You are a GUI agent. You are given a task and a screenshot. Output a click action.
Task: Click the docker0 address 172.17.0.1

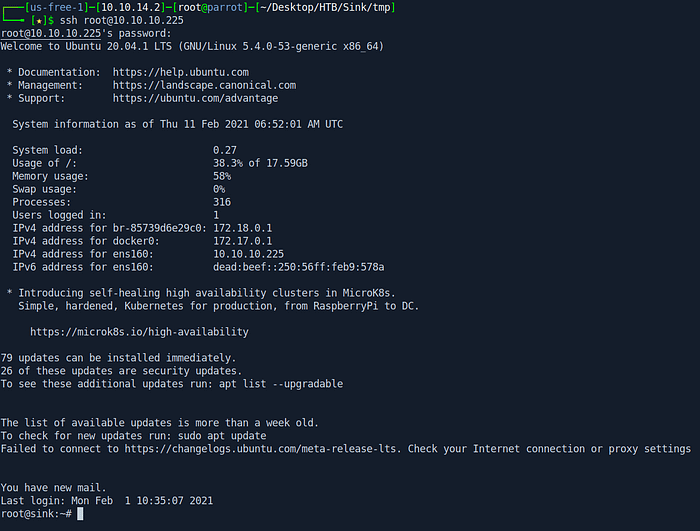(x=242, y=241)
